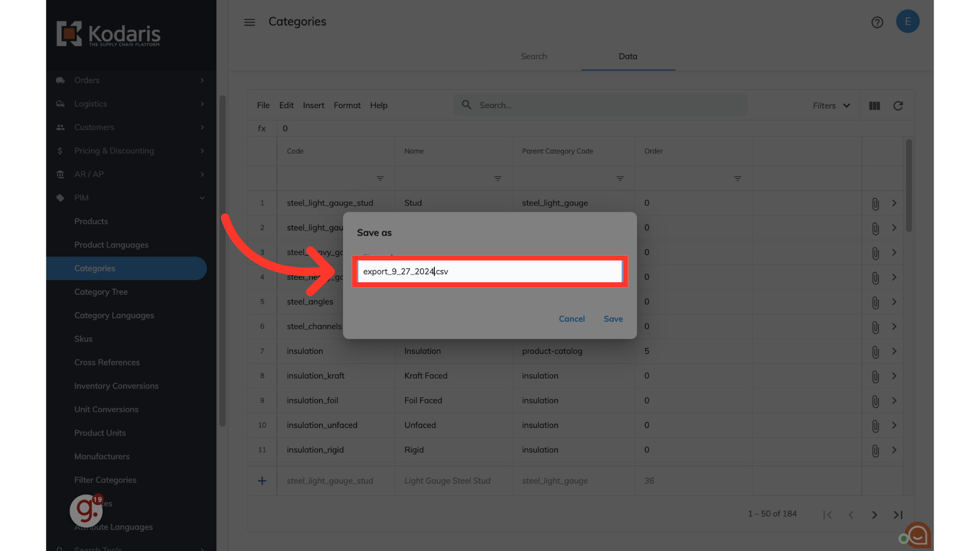Click Cancel in Save as dialog
980x551 pixels.
[x=572, y=319]
